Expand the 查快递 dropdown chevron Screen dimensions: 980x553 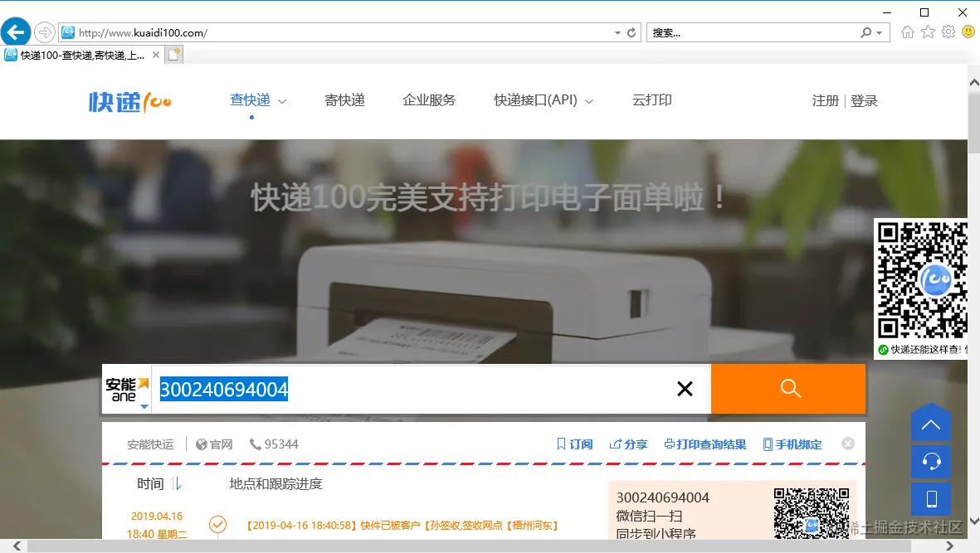point(282,101)
